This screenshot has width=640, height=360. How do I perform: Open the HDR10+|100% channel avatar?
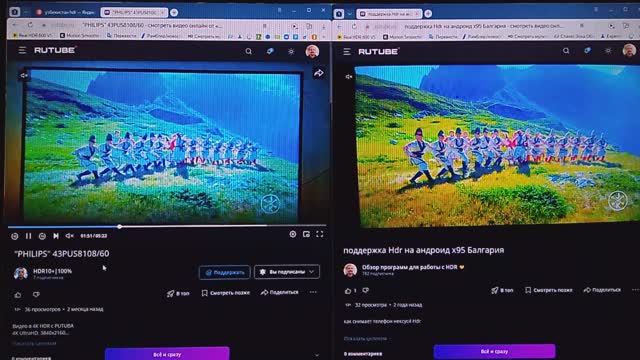coord(20,273)
